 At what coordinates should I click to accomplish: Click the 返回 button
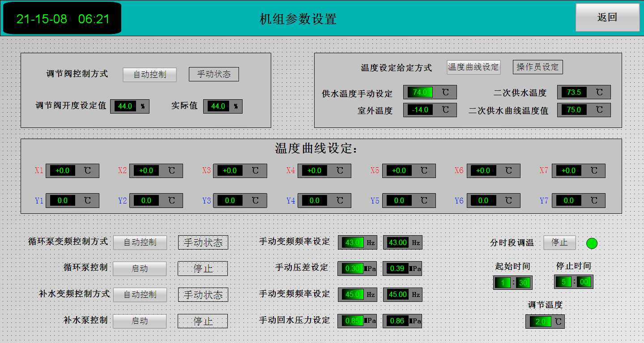point(607,17)
